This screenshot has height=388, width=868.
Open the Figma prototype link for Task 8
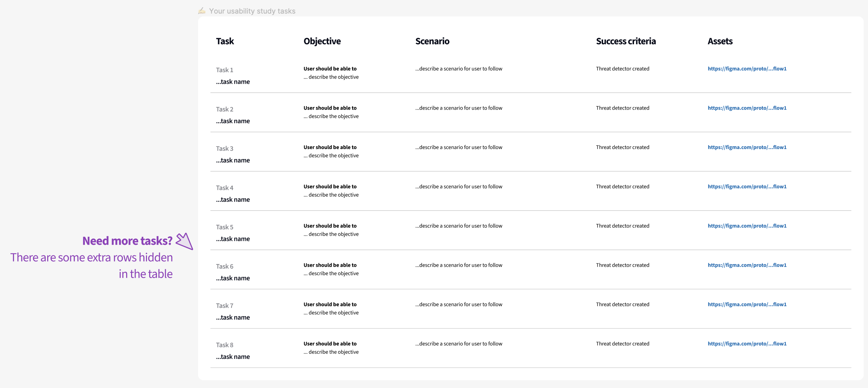click(747, 344)
